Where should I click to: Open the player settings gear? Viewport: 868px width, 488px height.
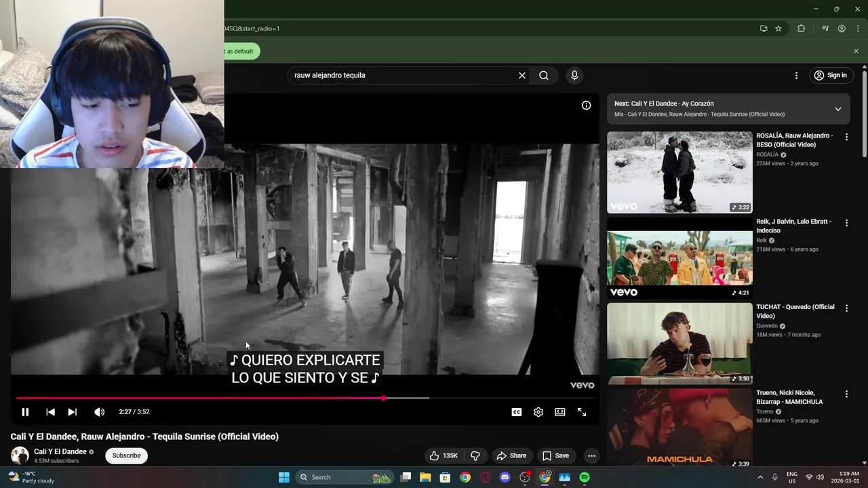[538, 412]
